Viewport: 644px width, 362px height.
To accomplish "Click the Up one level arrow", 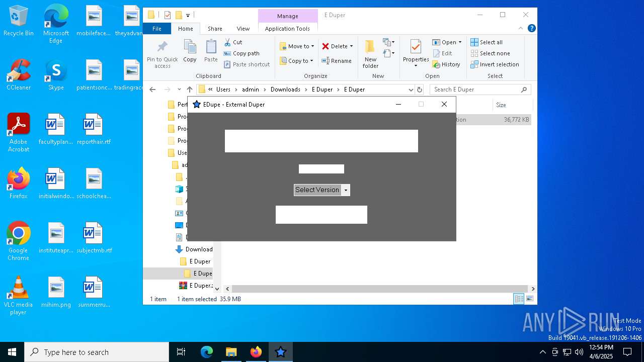I will coord(189,89).
